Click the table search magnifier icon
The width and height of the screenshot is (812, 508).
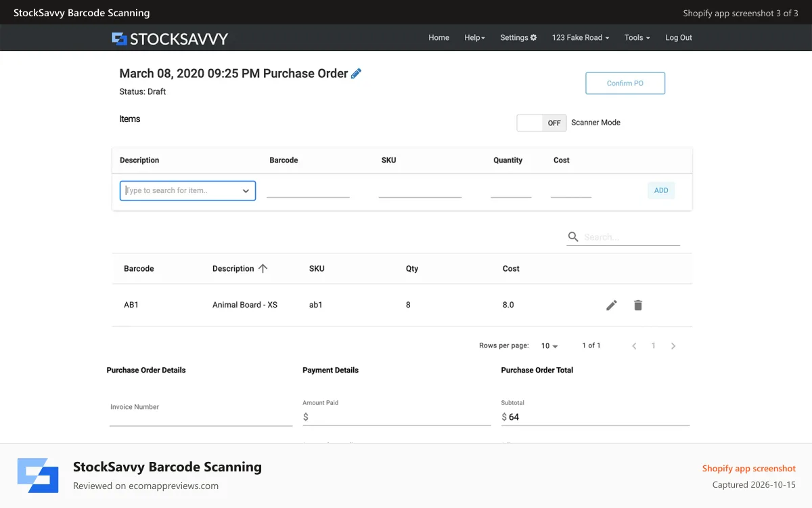pos(573,236)
